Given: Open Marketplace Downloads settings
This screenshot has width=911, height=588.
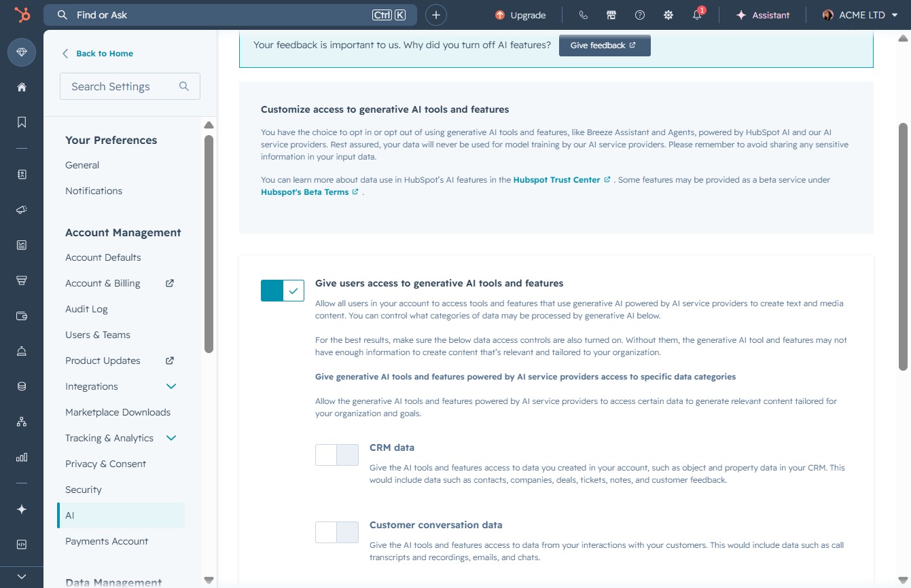Looking at the screenshot, I should pos(118,412).
